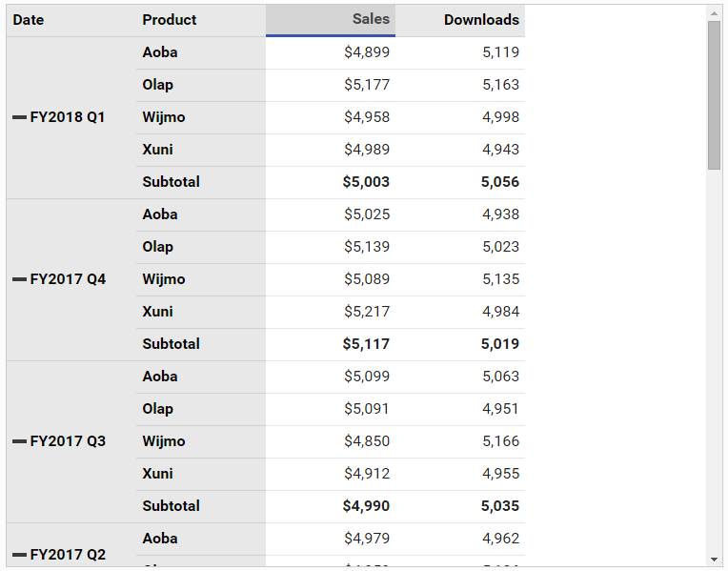Collapse the FY2017 Q3 group
Viewport: 728px width, 571px height.
(x=19, y=441)
